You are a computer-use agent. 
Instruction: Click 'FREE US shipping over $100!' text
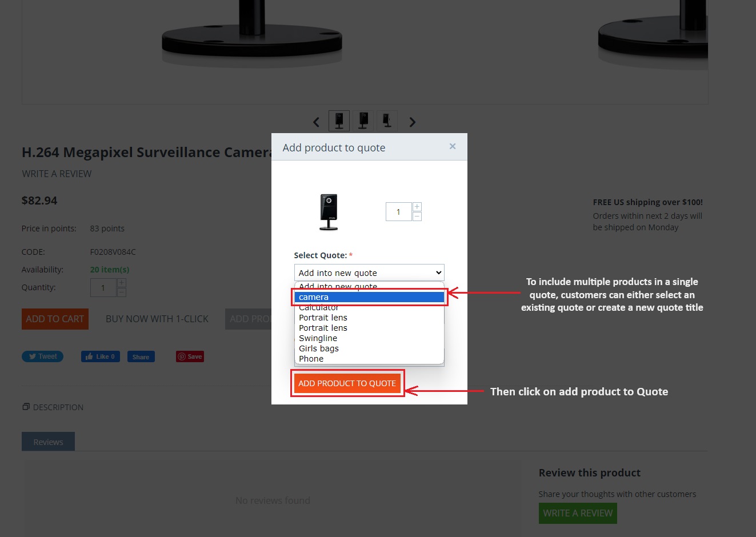click(648, 202)
